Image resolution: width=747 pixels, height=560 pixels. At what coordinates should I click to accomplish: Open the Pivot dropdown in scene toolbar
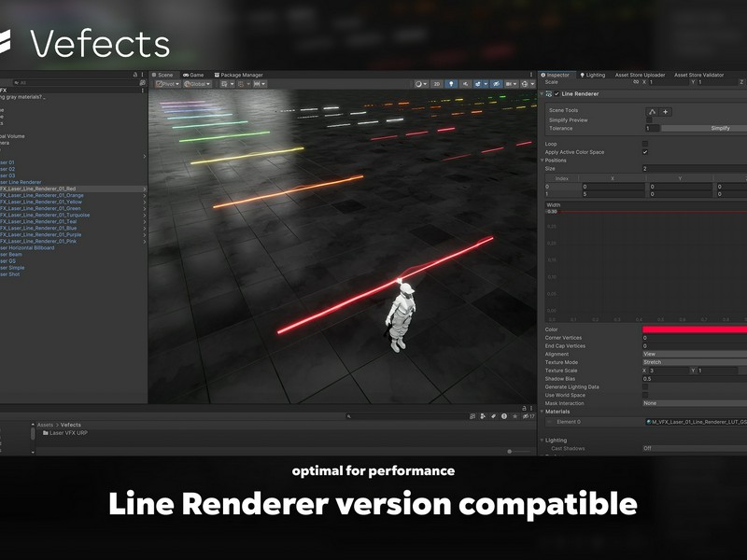click(168, 84)
